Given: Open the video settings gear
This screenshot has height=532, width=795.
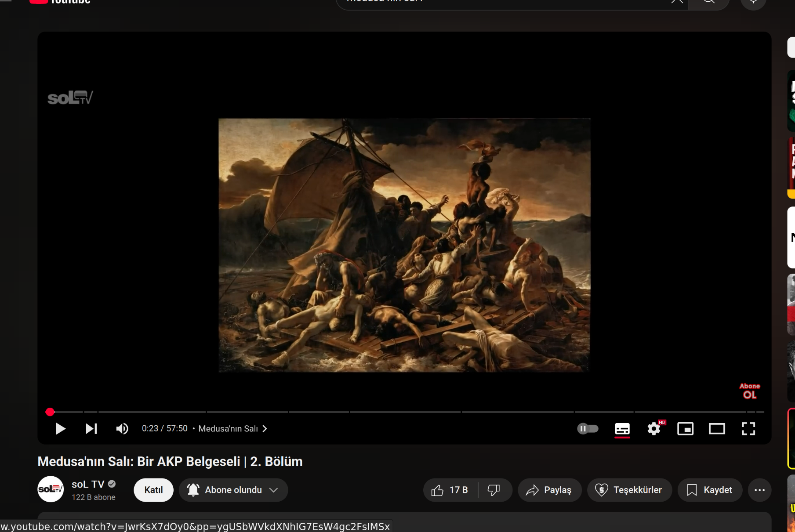Looking at the screenshot, I should 654,429.
